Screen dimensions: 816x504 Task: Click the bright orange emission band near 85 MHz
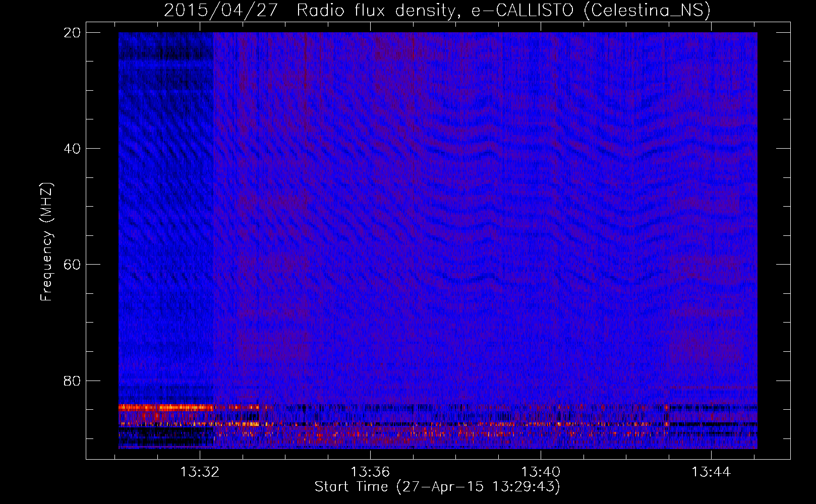coord(166,407)
